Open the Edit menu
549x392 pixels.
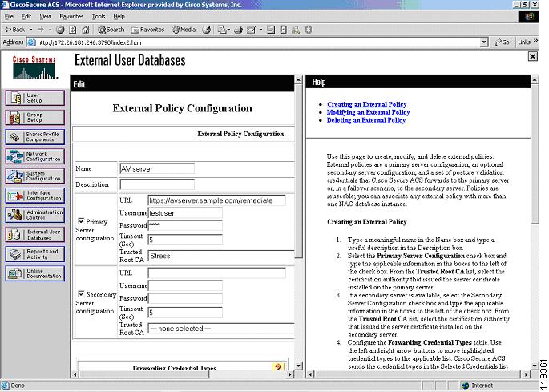(26, 17)
